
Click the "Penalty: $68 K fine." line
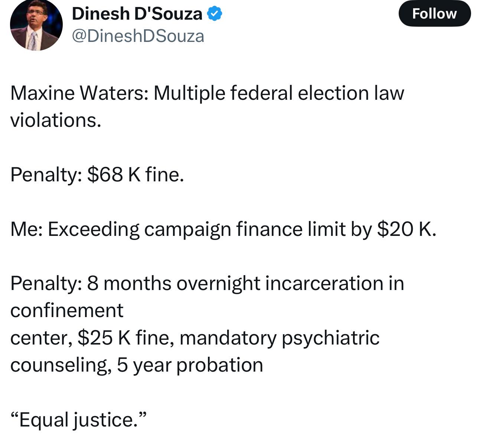point(97,174)
